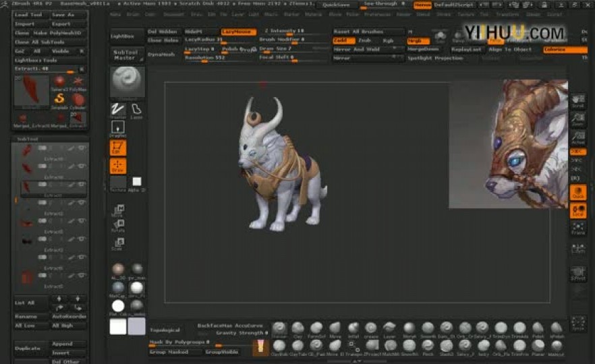Open the Document menu

tap(173, 14)
